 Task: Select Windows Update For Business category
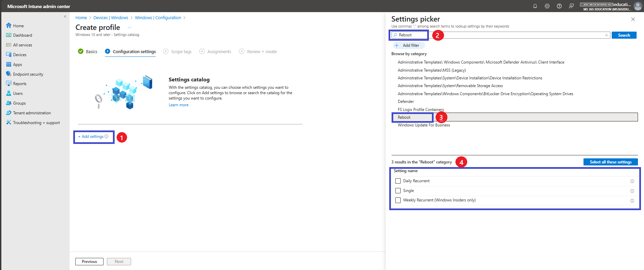coord(424,125)
